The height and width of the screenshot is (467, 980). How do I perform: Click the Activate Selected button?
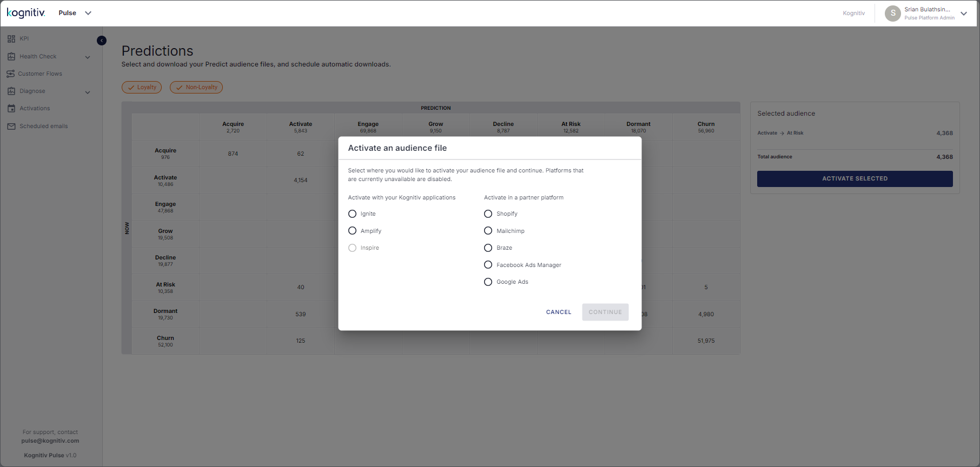(x=855, y=178)
